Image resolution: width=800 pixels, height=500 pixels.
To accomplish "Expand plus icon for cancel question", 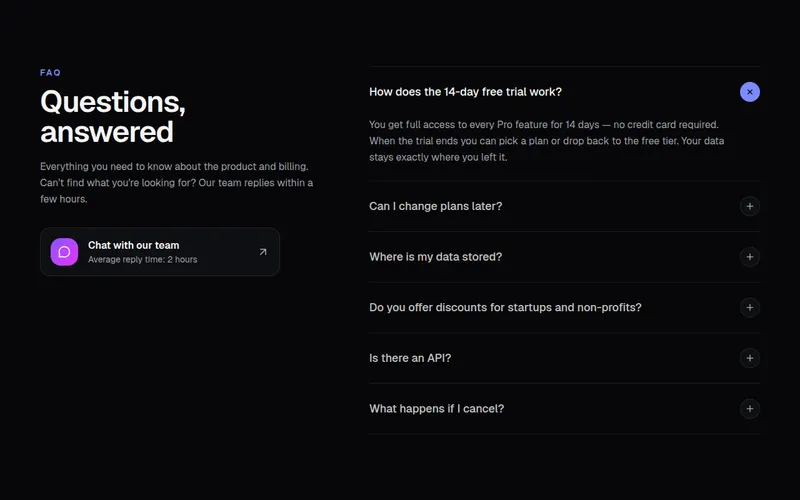I will (749, 409).
